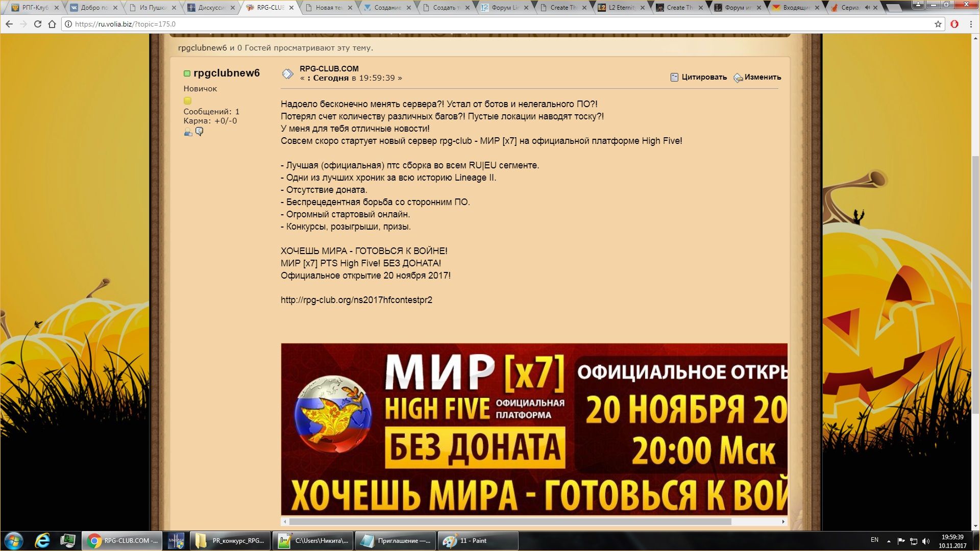The width and height of the screenshot is (980, 551).
Task: Click the 'Карма: +0/-0' text
Action: [210, 121]
